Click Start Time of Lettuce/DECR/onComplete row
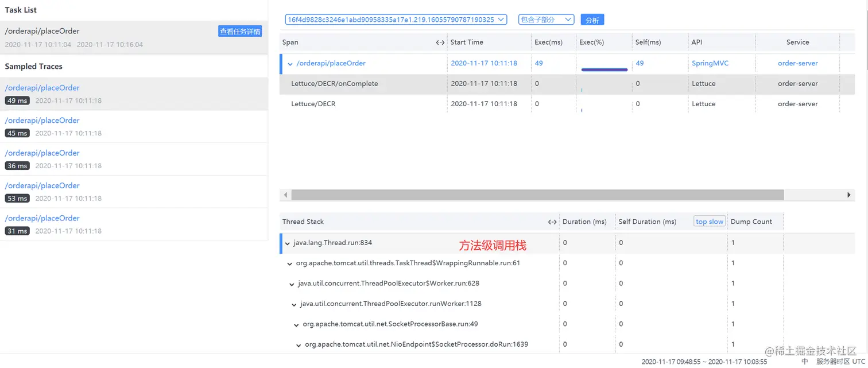This screenshot has height=368, width=868. point(484,84)
